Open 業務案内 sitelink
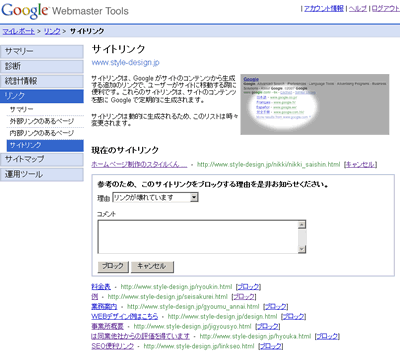 tap(104, 307)
